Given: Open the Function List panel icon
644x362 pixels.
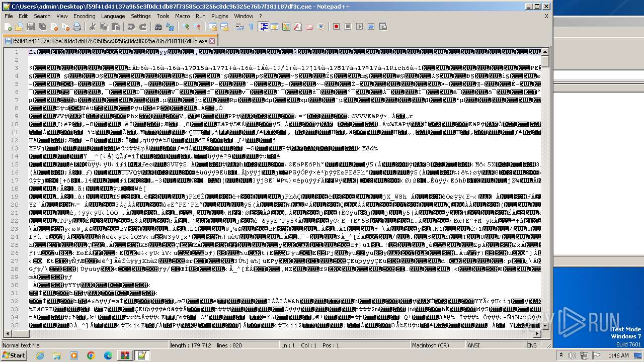Looking at the screenshot, I should click(297, 27).
